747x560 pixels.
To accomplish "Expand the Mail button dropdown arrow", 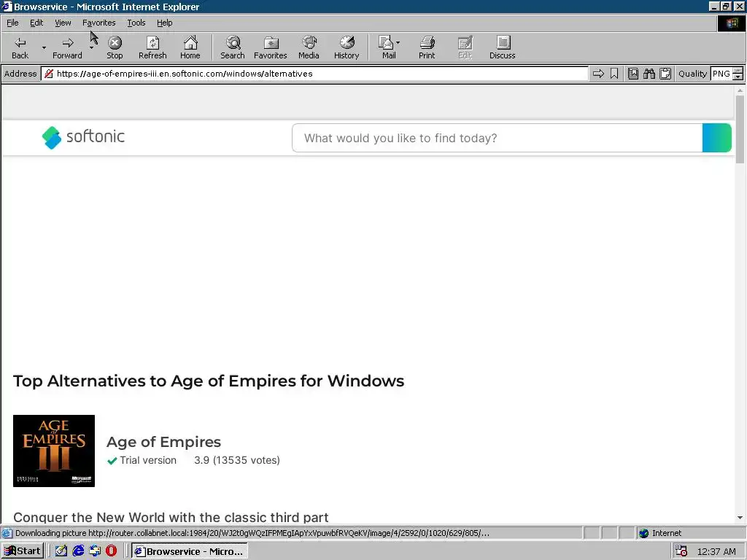I will 398,43.
